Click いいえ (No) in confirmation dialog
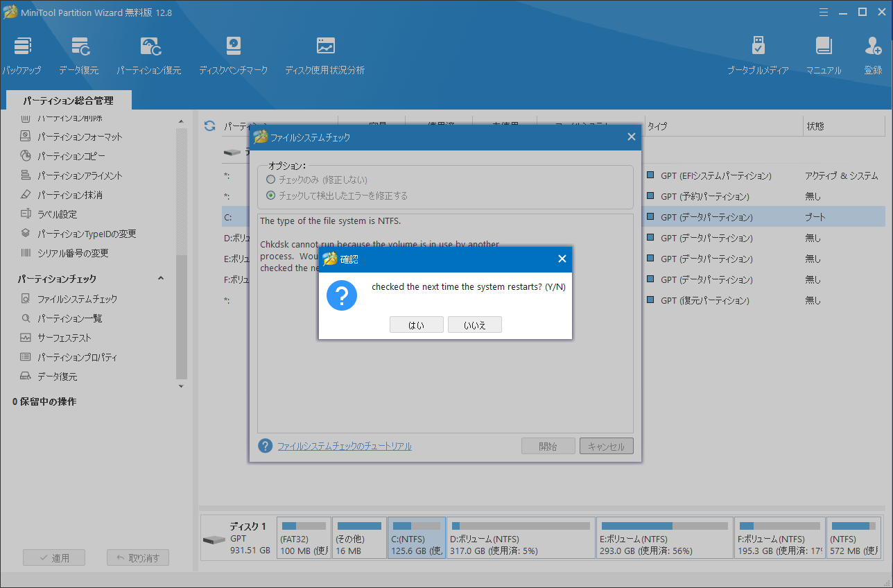 (475, 325)
